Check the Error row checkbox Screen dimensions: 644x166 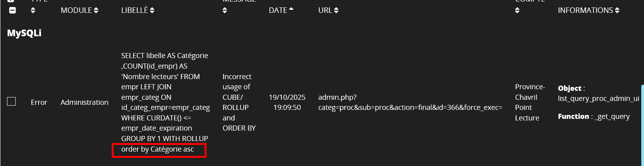(12, 102)
